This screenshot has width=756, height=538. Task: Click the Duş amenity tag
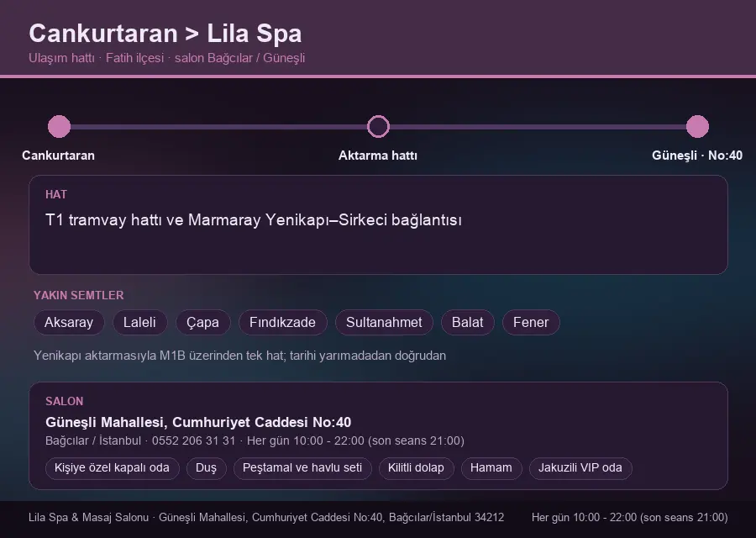tap(206, 468)
